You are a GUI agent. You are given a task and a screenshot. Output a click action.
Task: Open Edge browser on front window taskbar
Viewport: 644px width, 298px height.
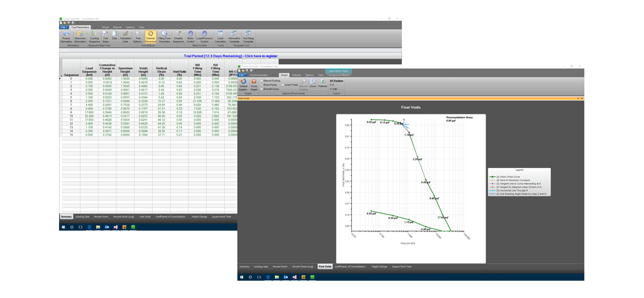pos(268,278)
